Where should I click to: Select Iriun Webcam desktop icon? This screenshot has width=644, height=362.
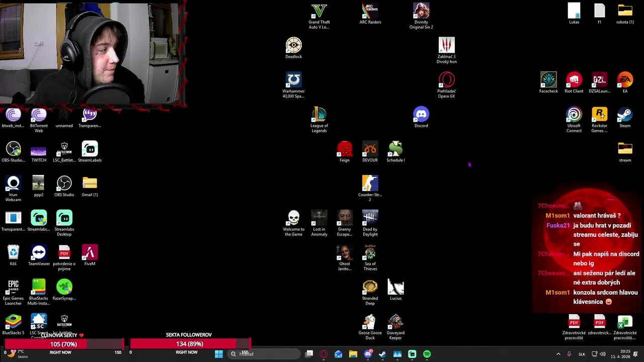click(13, 189)
